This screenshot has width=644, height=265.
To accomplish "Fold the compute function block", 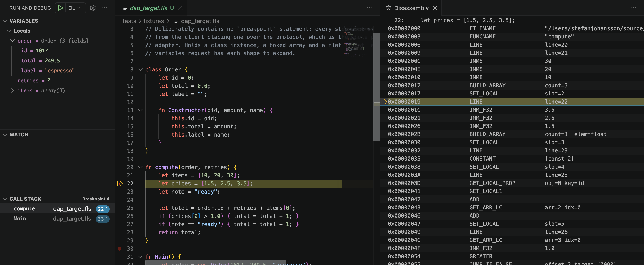I will click(140, 167).
